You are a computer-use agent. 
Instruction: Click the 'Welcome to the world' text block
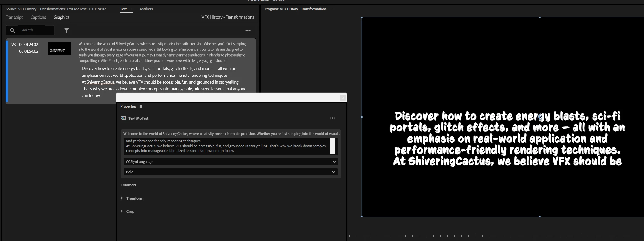coord(162,52)
